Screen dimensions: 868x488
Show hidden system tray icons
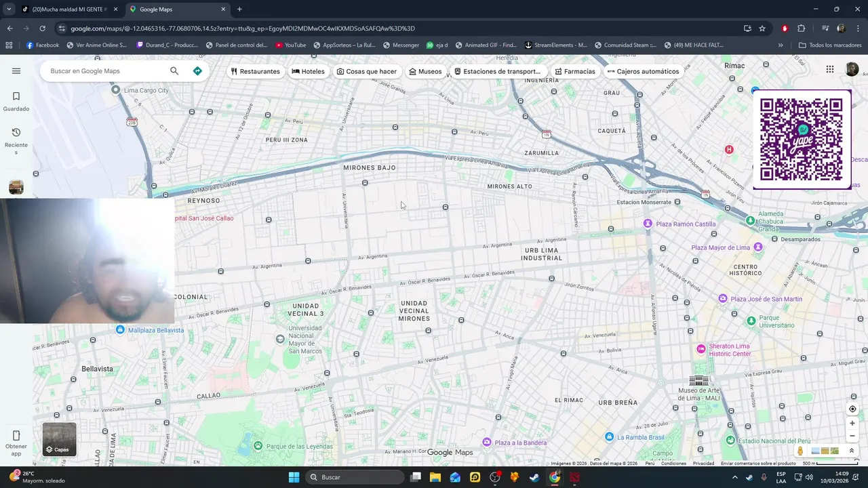pyautogui.click(x=734, y=477)
